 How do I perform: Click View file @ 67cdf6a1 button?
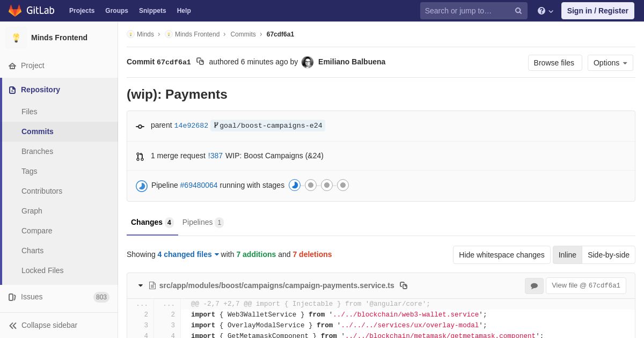coord(586,285)
